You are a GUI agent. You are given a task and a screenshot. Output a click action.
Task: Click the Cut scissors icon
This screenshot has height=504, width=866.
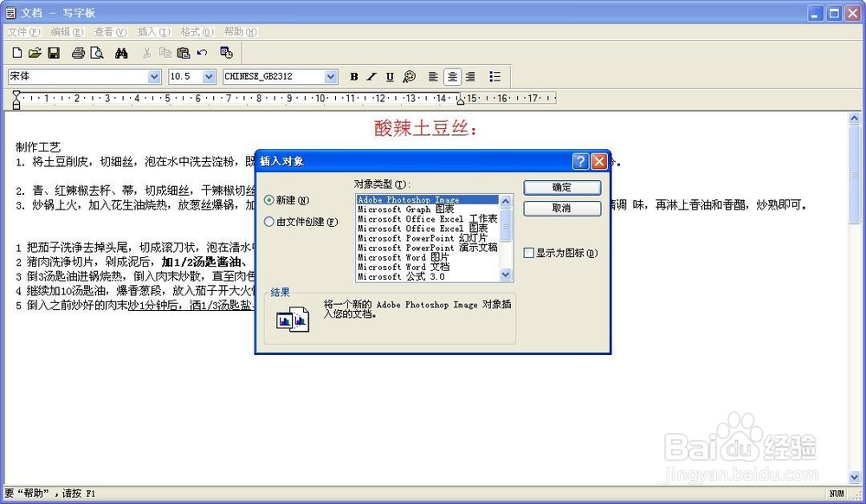pyautogui.click(x=147, y=53)
